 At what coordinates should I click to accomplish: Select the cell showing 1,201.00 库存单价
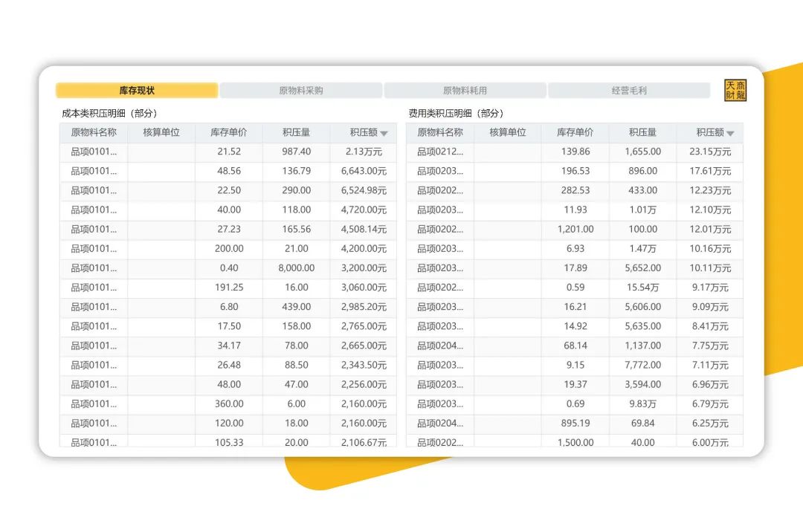tap(575, 230)
